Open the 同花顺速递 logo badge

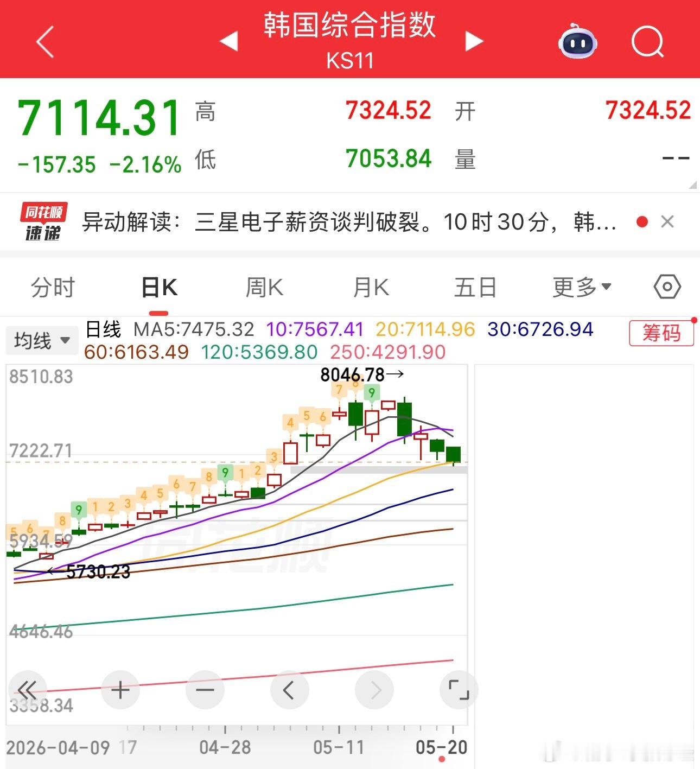point(43,221)
